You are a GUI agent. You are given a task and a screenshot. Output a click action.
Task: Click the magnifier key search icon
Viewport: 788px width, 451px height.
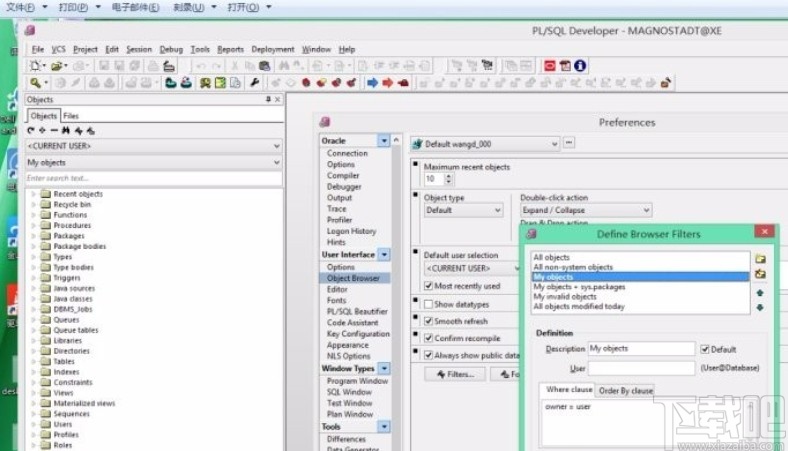[35, 83]
